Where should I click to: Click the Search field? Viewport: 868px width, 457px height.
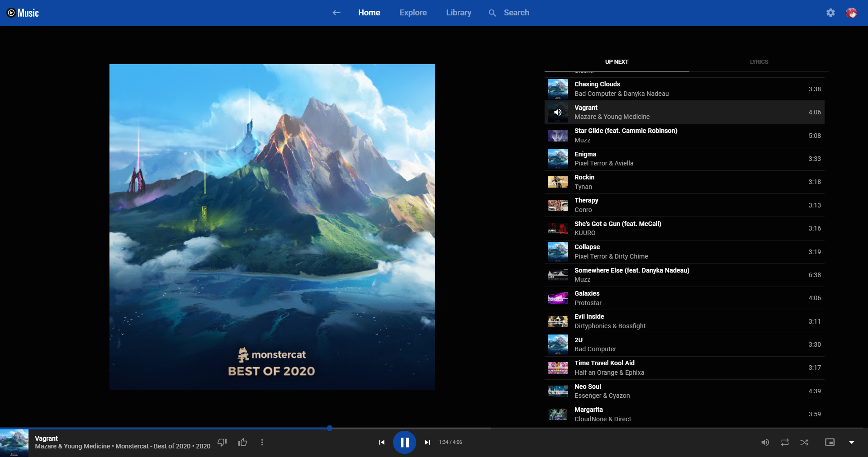517,13
